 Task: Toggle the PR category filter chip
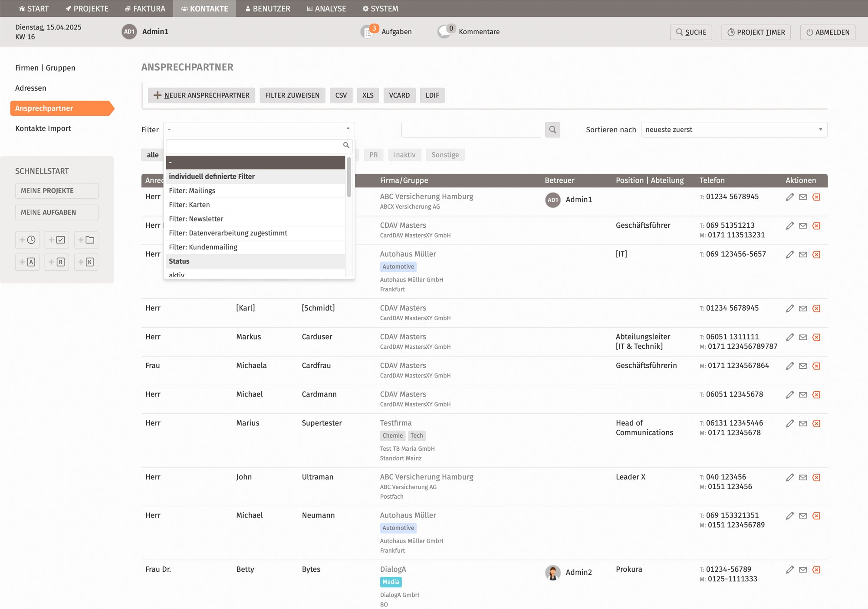373,155
